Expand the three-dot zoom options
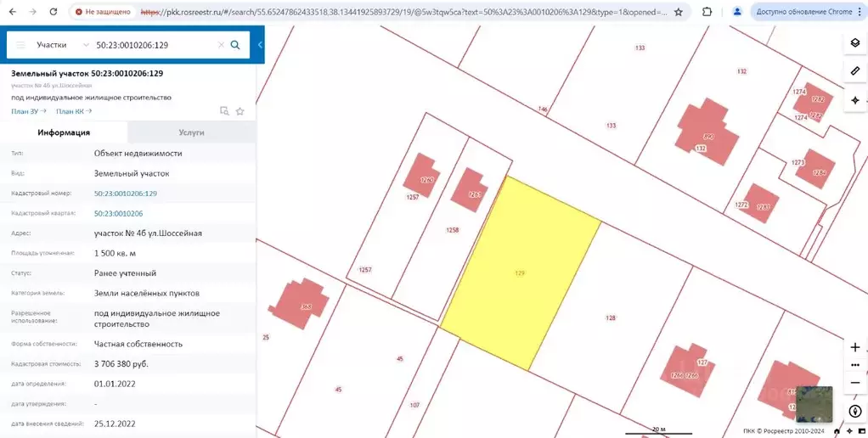 point(854,365)
